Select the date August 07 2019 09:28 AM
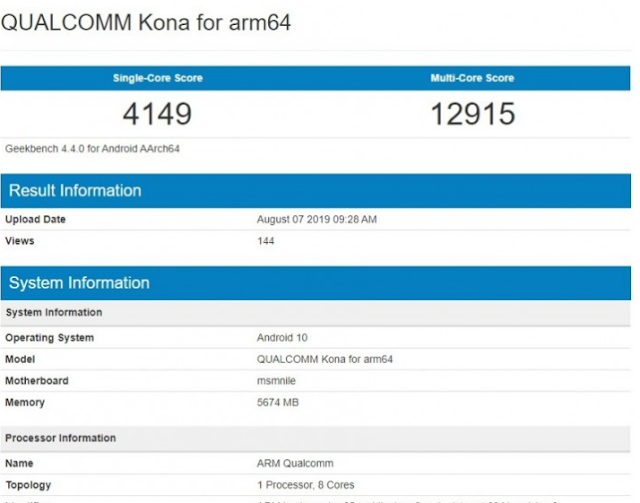Image resolution: width=640 pixels, height=503 pixels. click(317, 219)
